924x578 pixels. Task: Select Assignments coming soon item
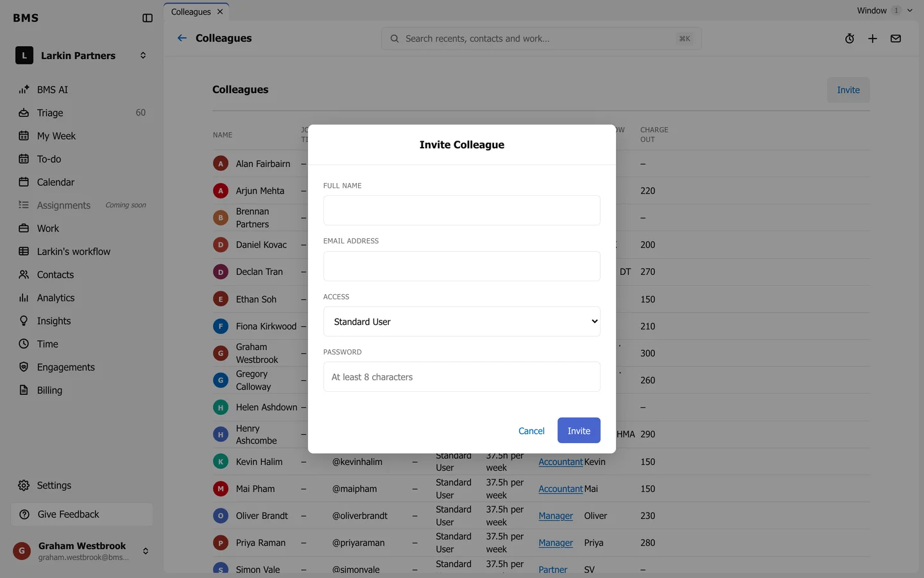click(81, 206)
